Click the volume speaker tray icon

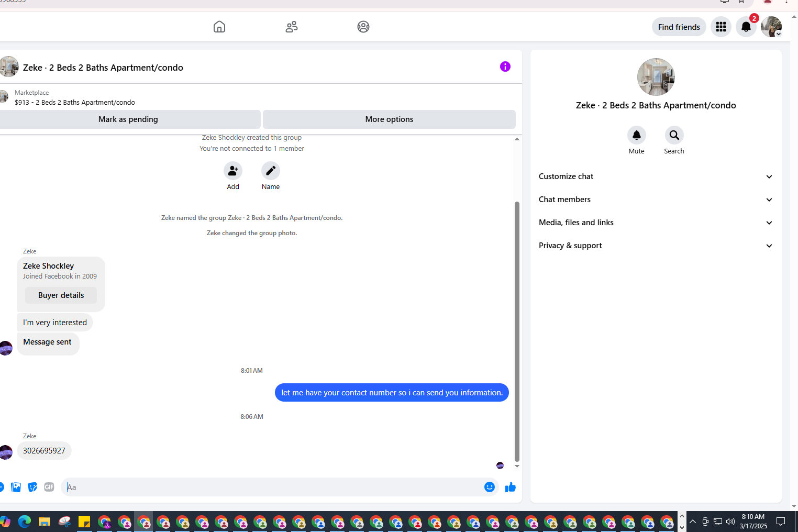point(730,522)
